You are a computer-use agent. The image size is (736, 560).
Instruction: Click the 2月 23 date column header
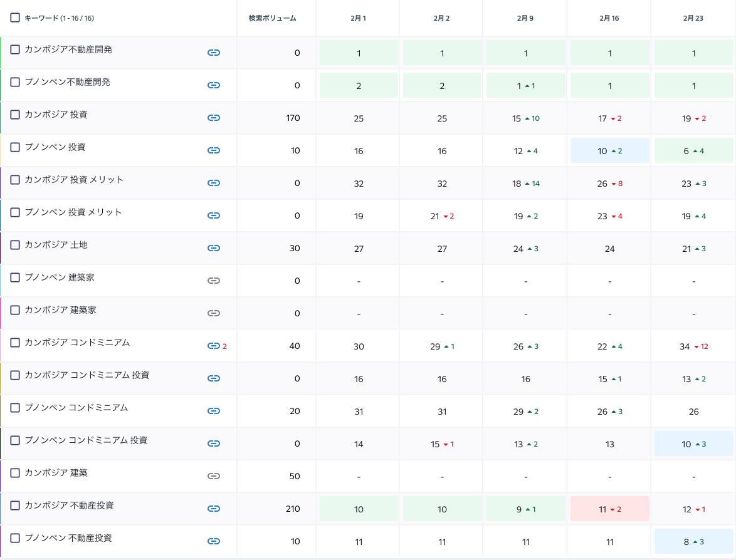pos(693,18)
